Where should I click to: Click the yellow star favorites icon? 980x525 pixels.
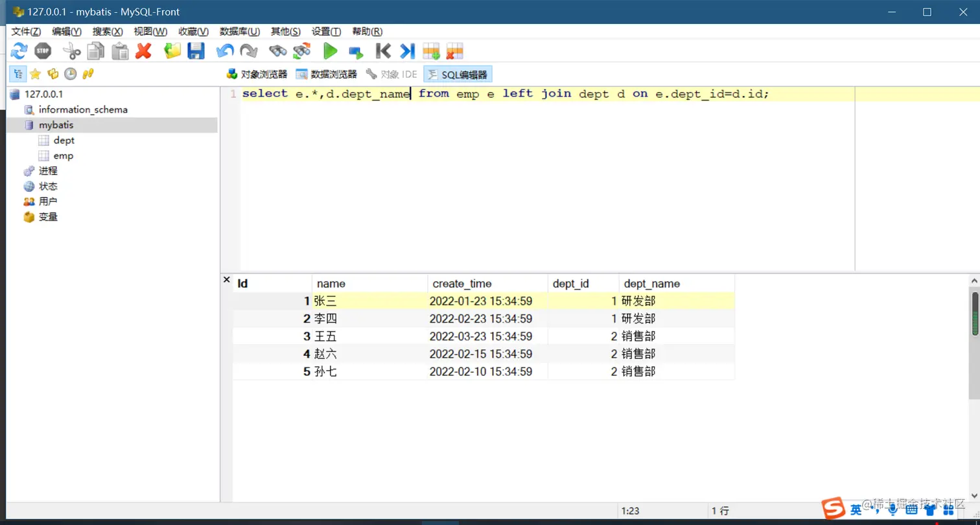(36, 74)
